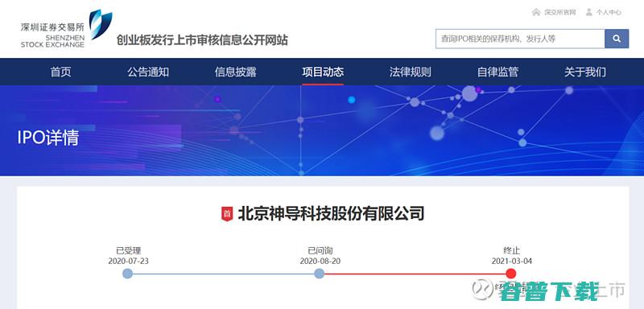The width and height of the screenshot is (644, 309).
Task: Open 自律监管 navigation item
Action: point(497,72)
